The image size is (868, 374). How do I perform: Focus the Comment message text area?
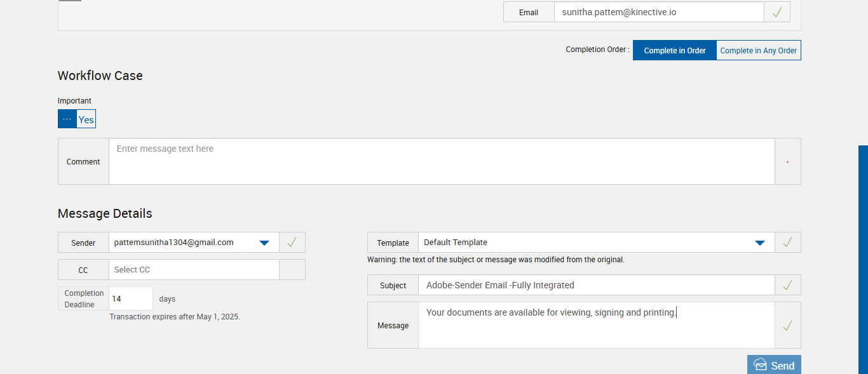tap(441, 161)
